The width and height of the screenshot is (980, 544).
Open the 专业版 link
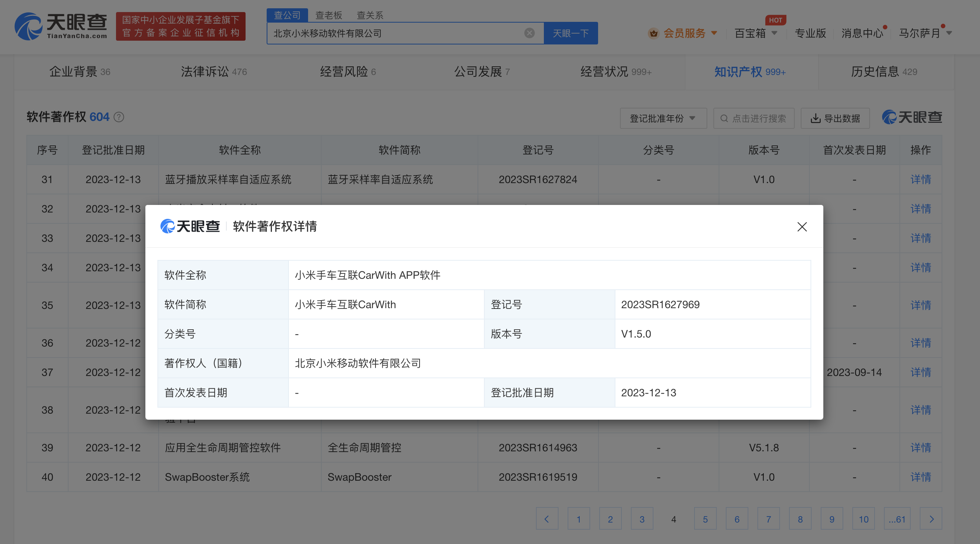(810, 33)
